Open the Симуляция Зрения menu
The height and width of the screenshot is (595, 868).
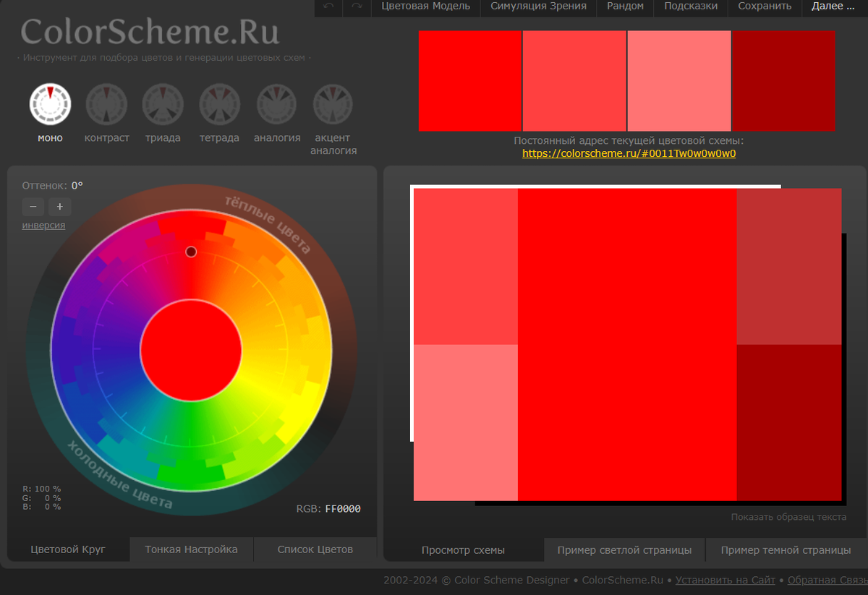pos(537,7)
